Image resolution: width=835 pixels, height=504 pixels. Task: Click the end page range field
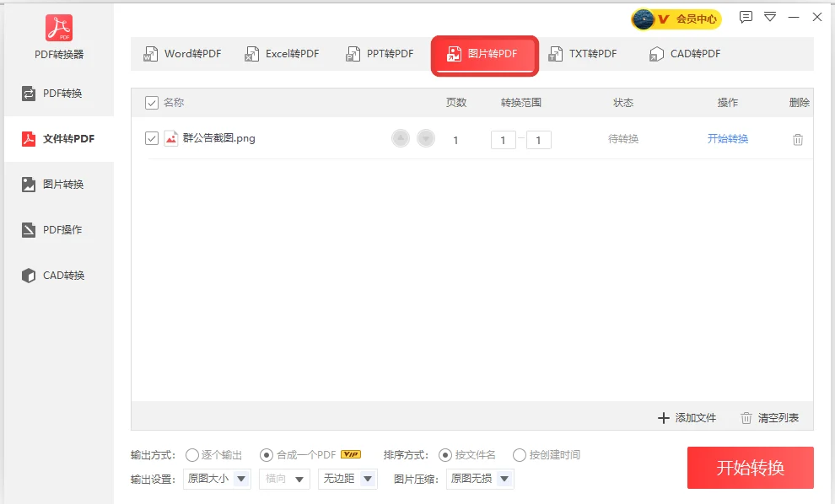click(x=538, y=140)
